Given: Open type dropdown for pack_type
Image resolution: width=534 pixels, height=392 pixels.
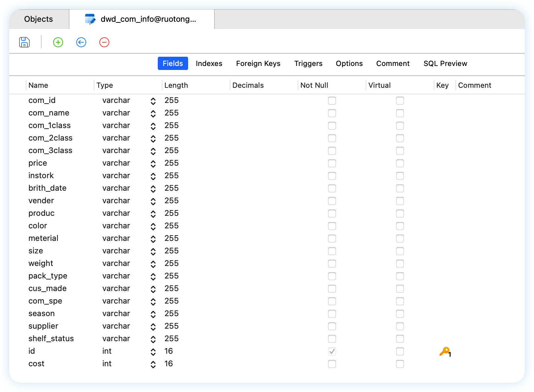Looking at the screenshot, I should (x=153, y=277).
